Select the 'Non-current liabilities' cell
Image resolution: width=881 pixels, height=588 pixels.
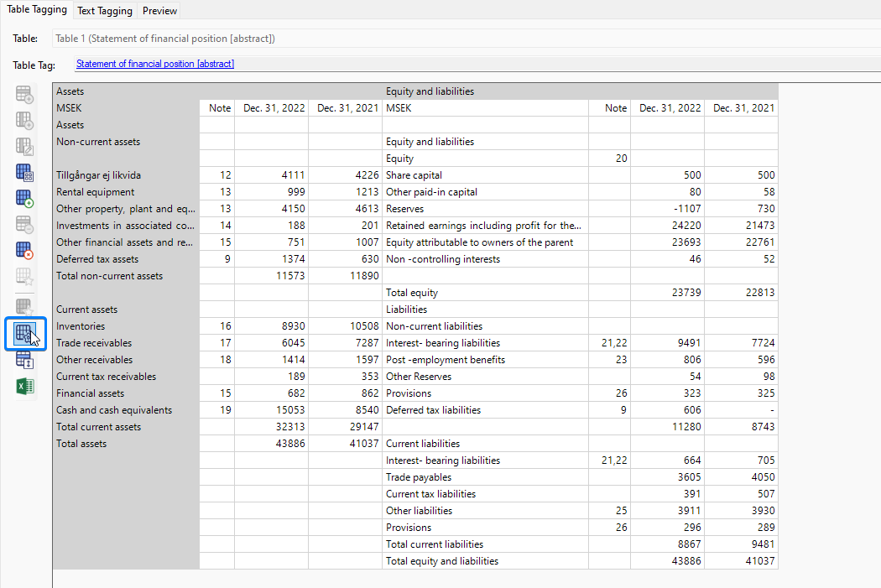coord(486,326)
